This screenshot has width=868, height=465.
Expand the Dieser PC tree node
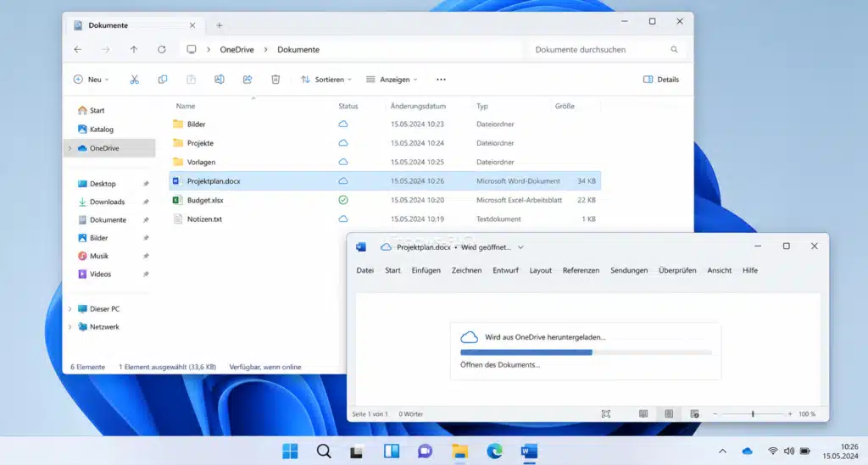(70, 309)
